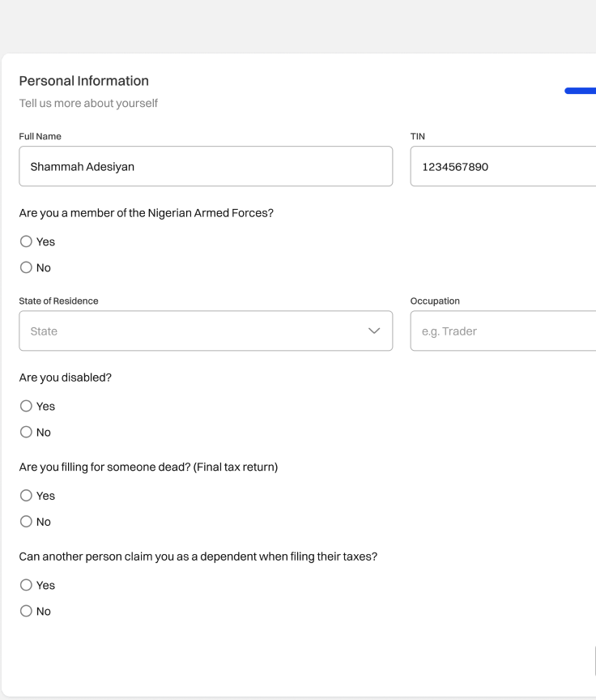Click the Full Name text field
This screenshot has width=596, height=700.
[206, 167]
